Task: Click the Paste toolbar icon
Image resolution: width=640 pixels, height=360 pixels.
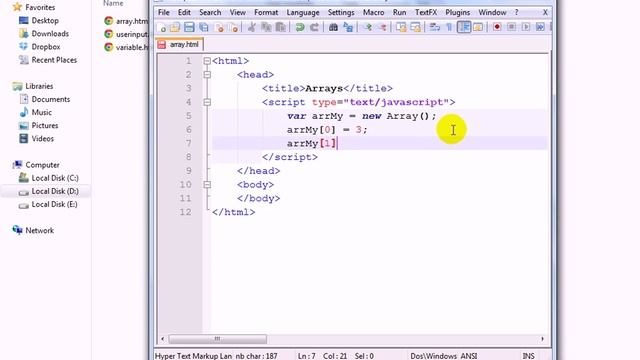Action: [x=280, y=27]
